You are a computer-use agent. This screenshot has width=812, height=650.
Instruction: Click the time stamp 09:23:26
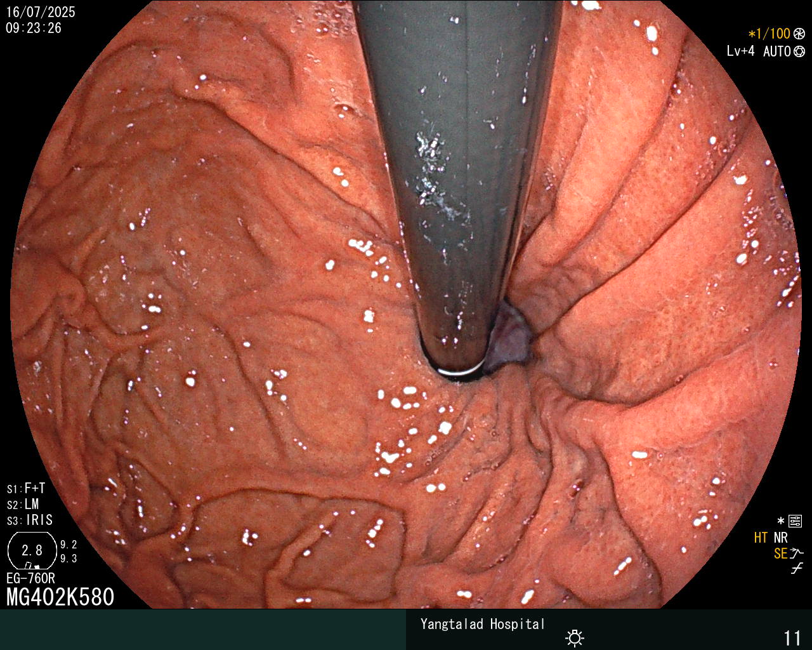click(x=34, y=28)
